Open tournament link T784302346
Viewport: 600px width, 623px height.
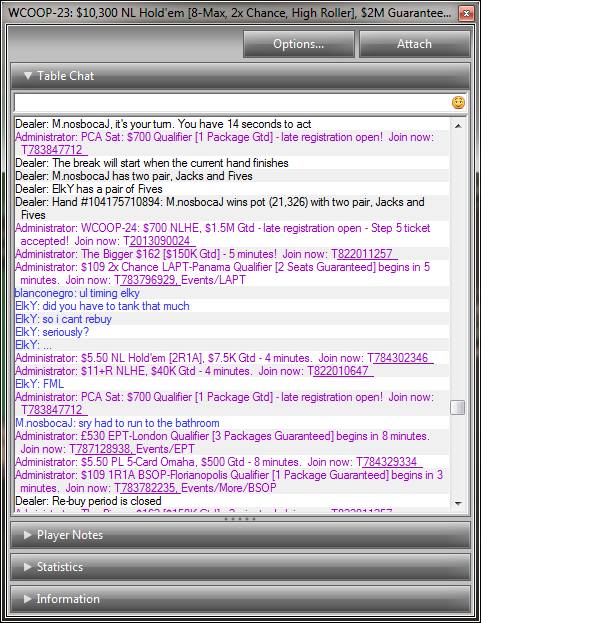(400, 358)
